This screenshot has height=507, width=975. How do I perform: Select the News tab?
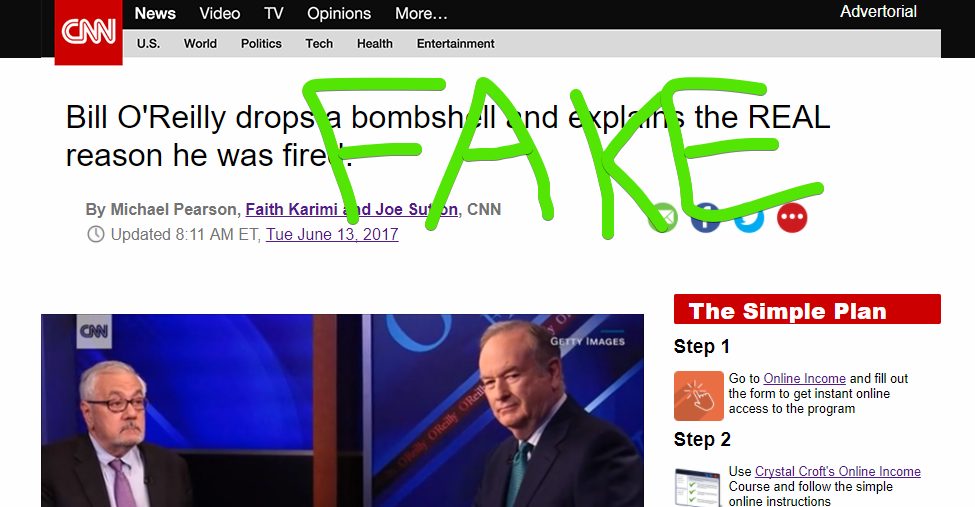coord(155,14)
